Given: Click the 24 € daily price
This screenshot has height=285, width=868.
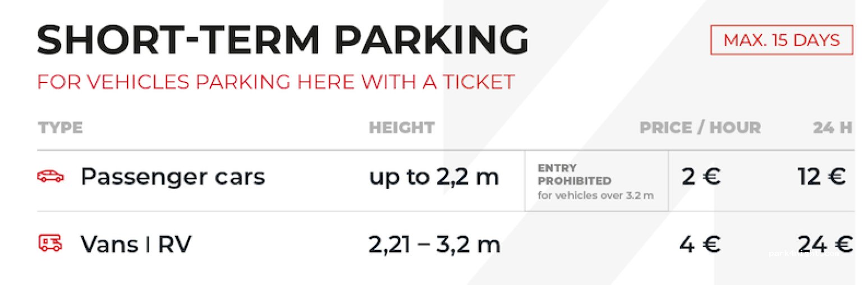Looking at the screenshot, I should coord(824,245).
